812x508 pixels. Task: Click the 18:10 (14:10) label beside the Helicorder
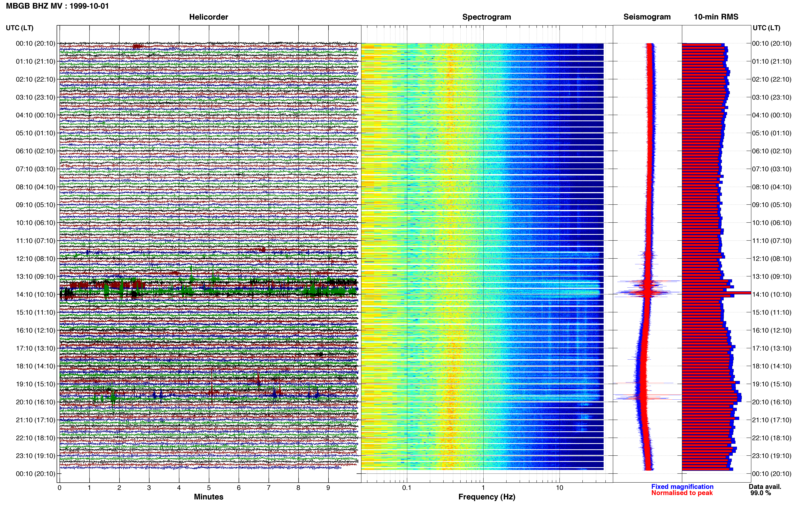pos(36,366)
